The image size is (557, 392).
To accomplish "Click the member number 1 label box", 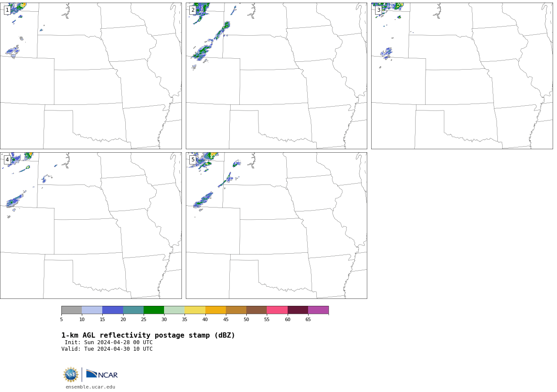I will click(x=7, y=10).
